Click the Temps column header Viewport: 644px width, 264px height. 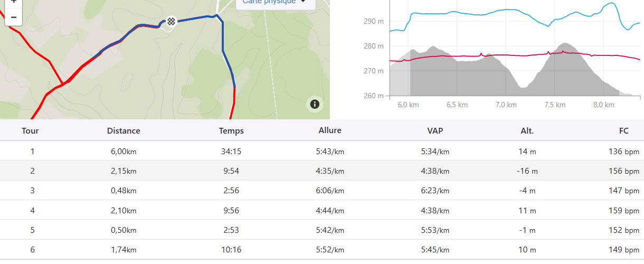pyautogui.click(x=231, y=131)
